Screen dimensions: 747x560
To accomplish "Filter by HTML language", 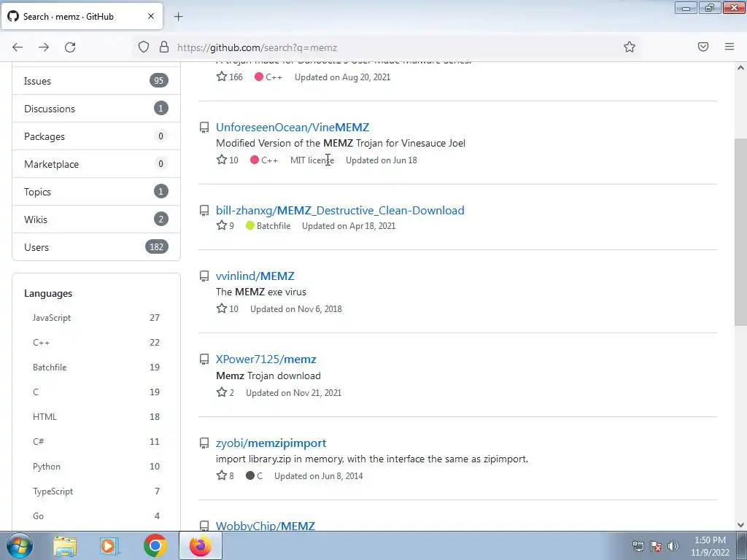I will [x=96, y=416].
